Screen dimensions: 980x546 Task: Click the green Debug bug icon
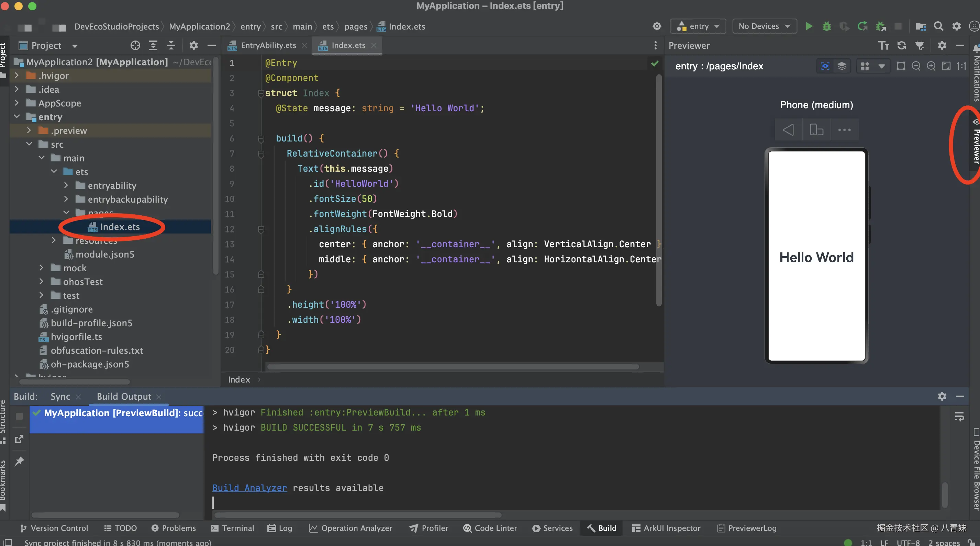tap(826, 26)
